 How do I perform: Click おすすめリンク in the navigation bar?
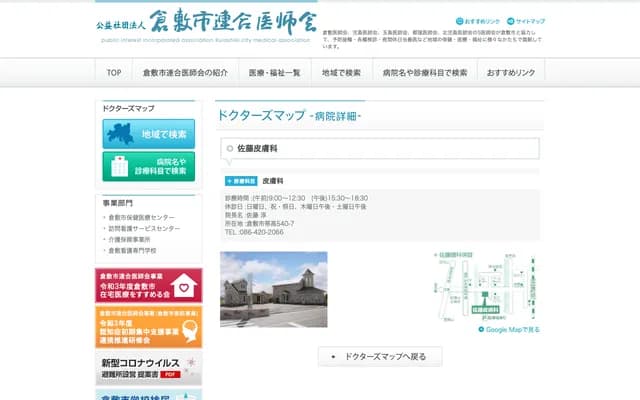(511, 73)
